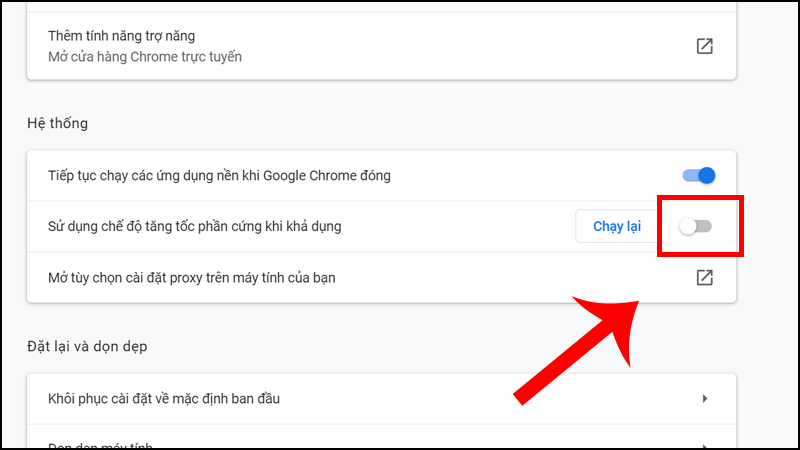This screenshot has height=450, width=800.
Task: Open Mở tùy chọn cài đặt proxy row text
Action: point(192,278)
